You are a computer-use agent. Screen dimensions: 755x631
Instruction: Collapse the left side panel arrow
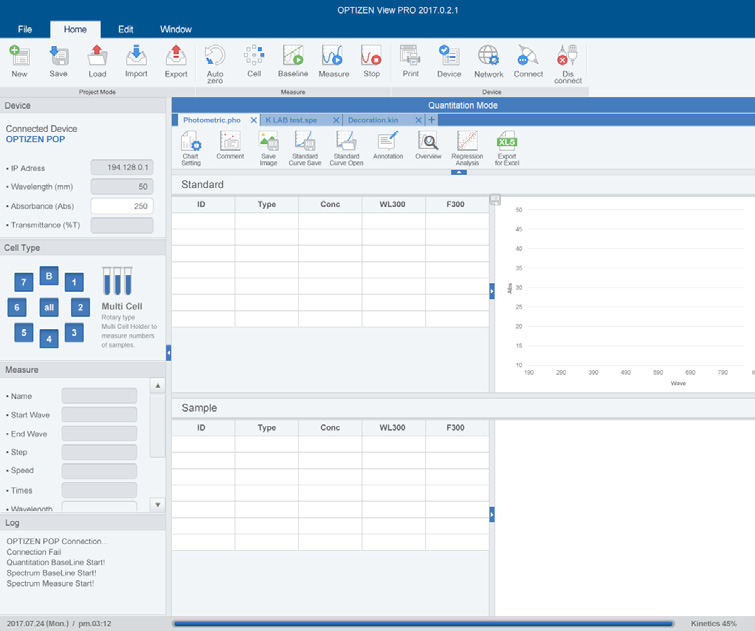[168, 352]
